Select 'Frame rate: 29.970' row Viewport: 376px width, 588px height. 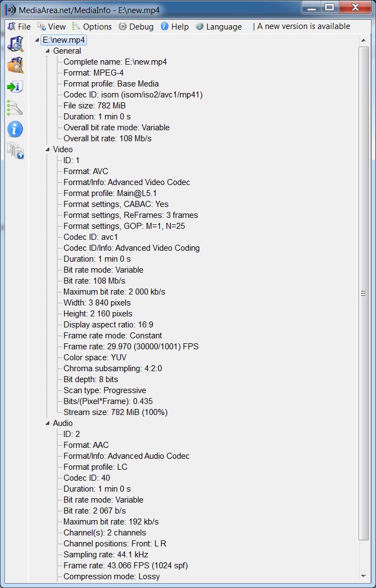131,347
